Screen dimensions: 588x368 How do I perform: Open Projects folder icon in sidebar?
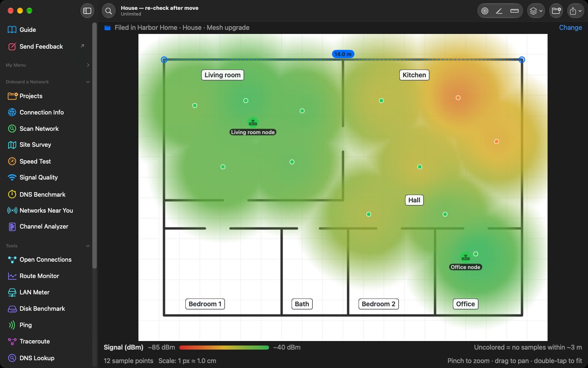[x=12, y=96]
